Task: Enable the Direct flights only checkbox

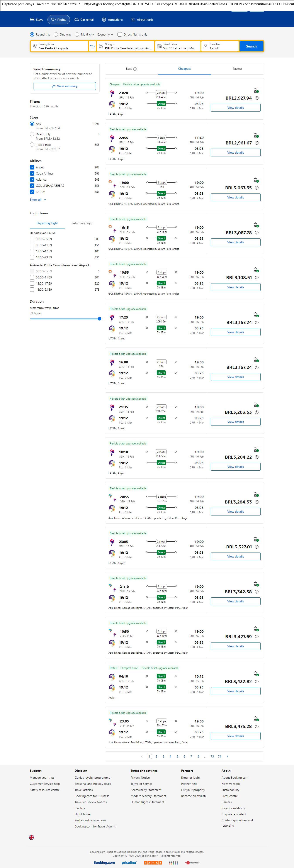Action: (120, 34)
